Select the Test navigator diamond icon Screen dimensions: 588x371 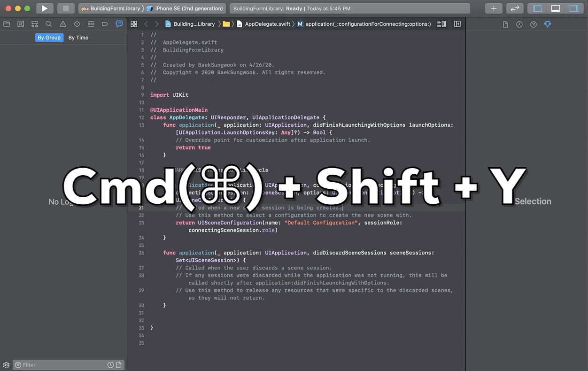pos(77,24)
